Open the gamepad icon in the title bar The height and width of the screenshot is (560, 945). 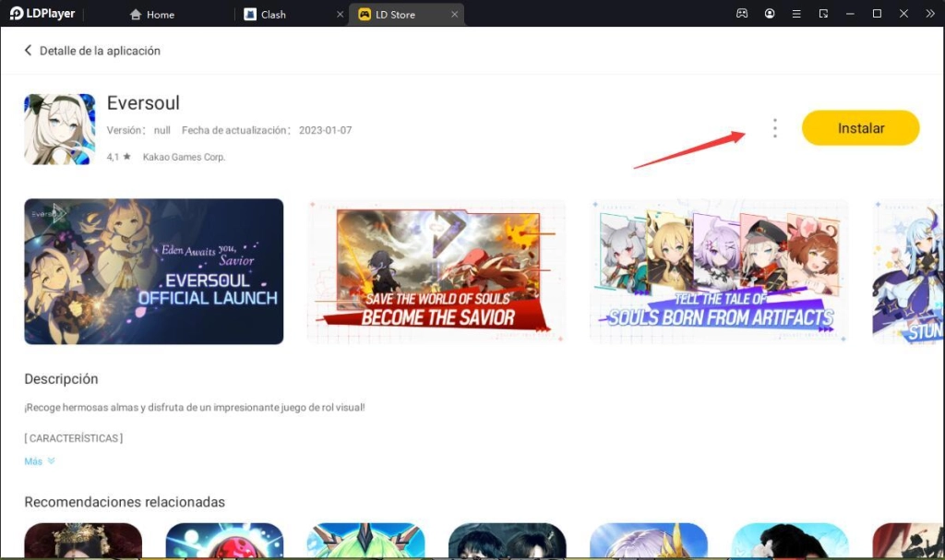click(742, 14)
